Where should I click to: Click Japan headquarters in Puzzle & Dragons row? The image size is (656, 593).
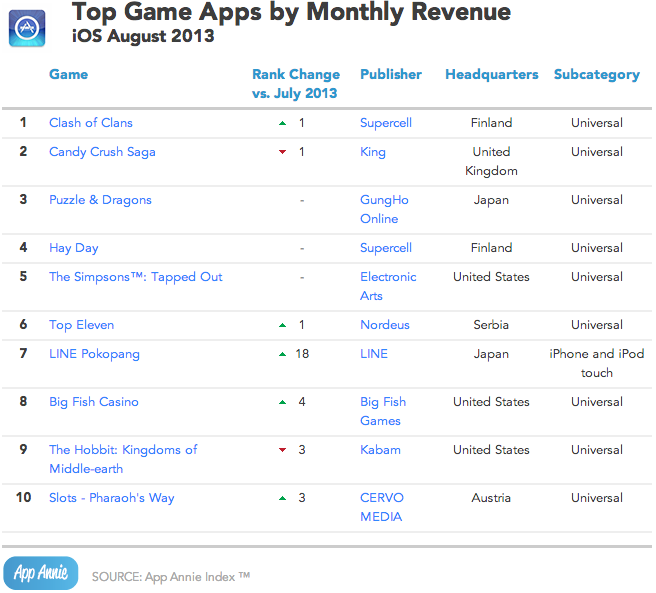click(x=491, y=200)
